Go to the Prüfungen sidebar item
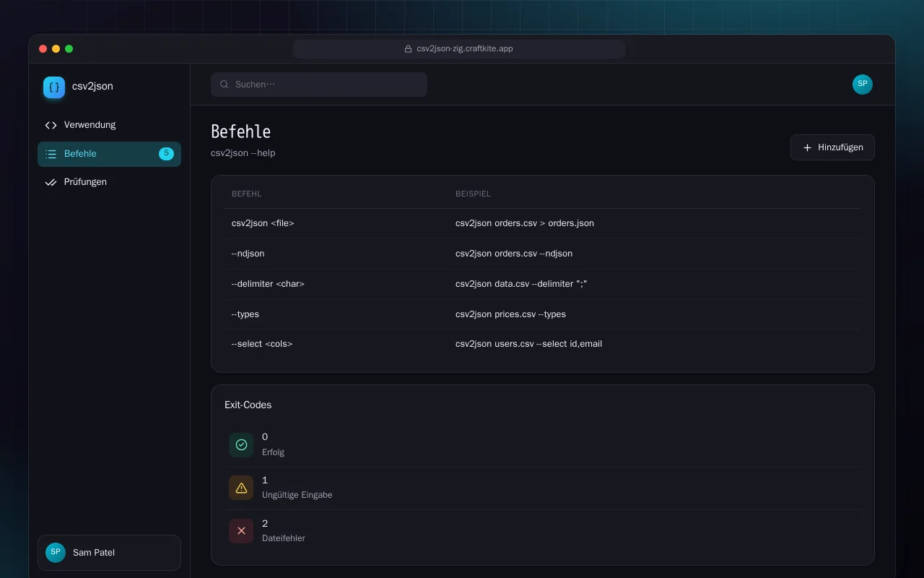 [109, 182]
